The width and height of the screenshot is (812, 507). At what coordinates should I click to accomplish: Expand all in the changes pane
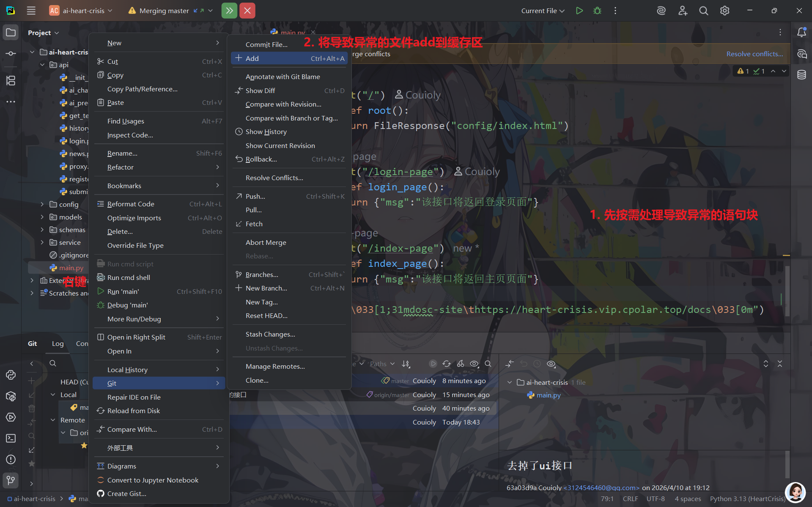click(766, 364)
